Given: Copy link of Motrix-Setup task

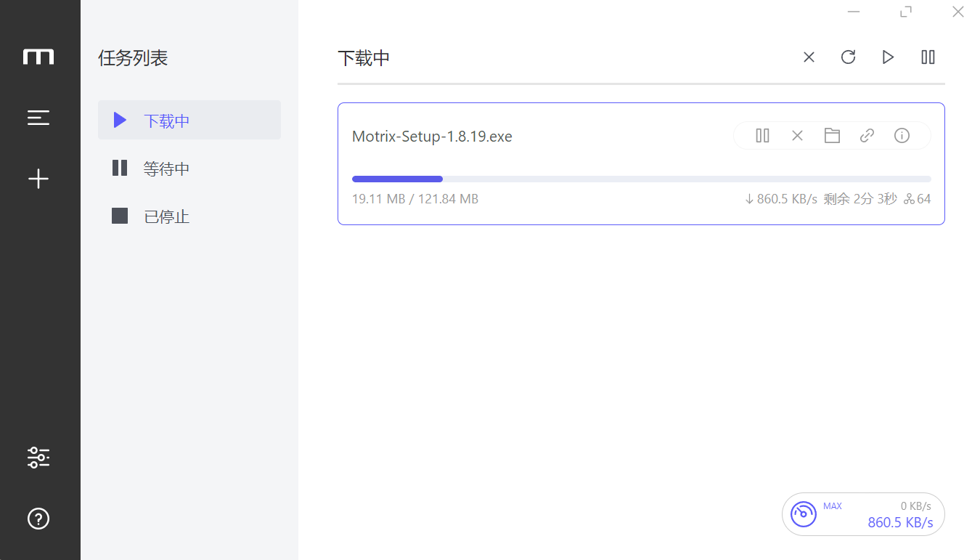Looking at the screenshot, I should [867, 136].
